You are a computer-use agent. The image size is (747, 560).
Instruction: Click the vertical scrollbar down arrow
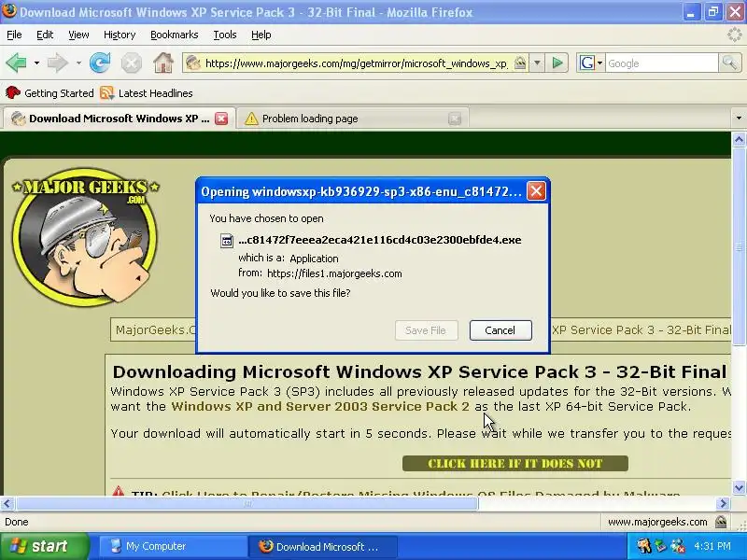(739, 487)
